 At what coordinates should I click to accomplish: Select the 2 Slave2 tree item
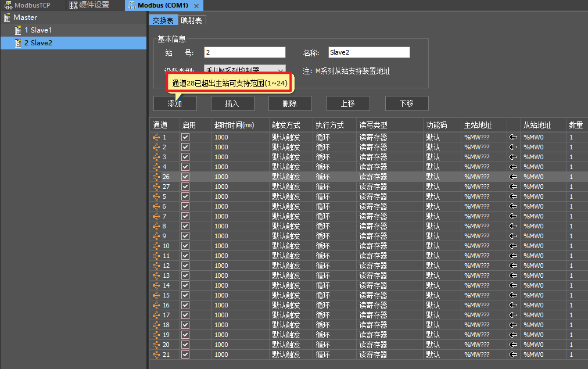coord(38,42)
